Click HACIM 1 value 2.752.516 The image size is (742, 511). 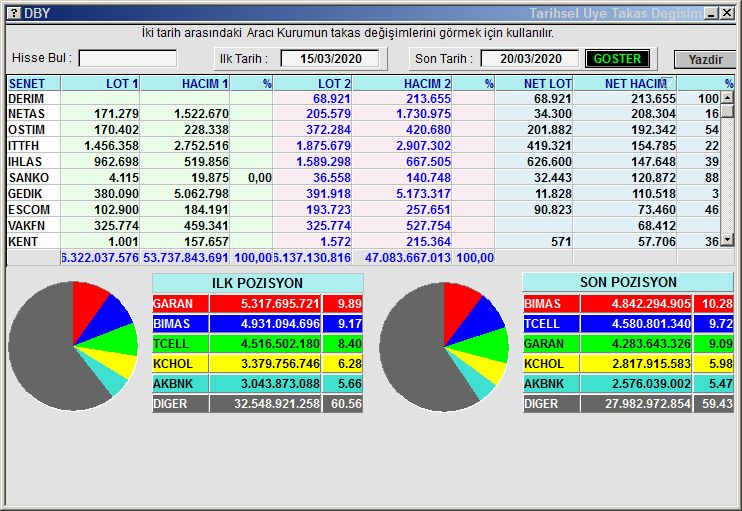tap(201, 146)
